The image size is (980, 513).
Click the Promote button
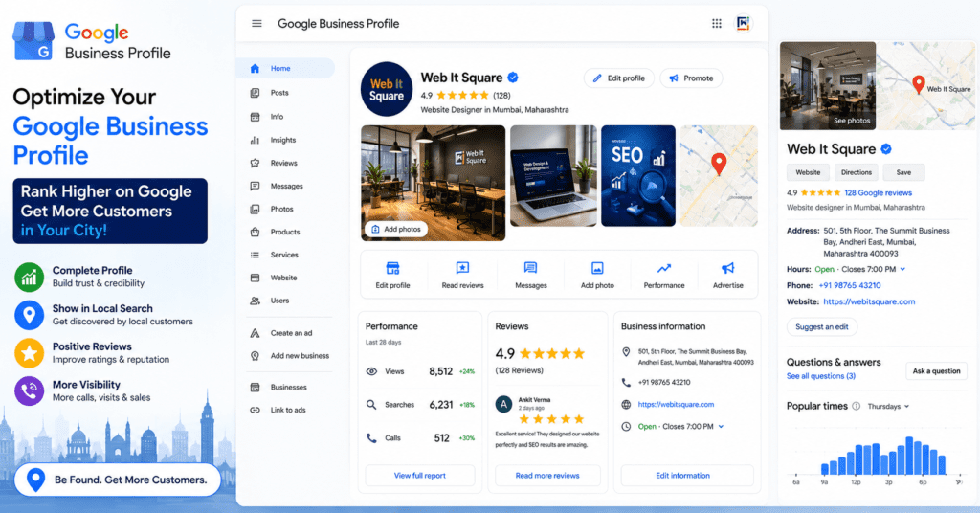point(691,78)
